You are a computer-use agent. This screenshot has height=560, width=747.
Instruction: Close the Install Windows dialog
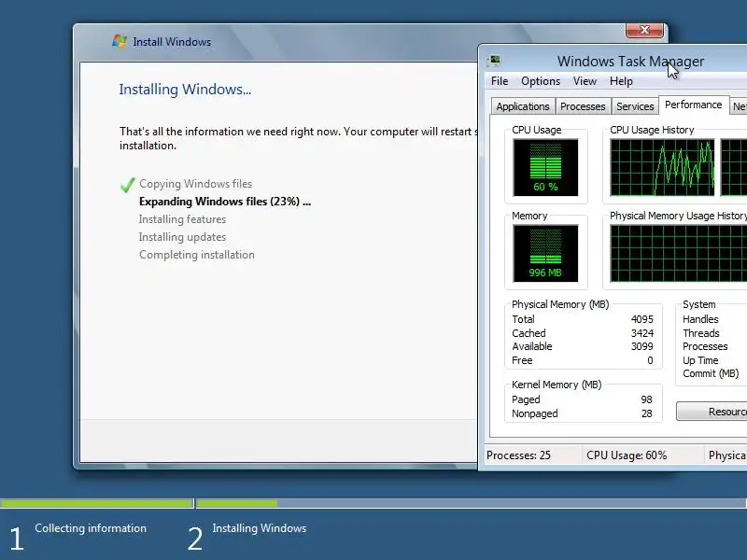pos(644,30)
